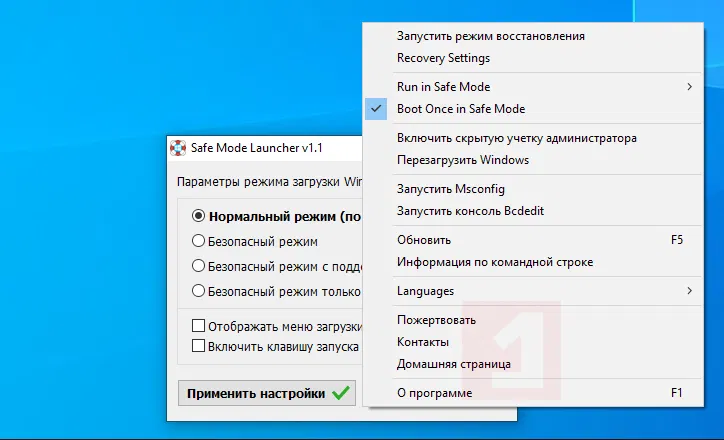Choose Безопасный режим с поддержкой radio option

198,266
